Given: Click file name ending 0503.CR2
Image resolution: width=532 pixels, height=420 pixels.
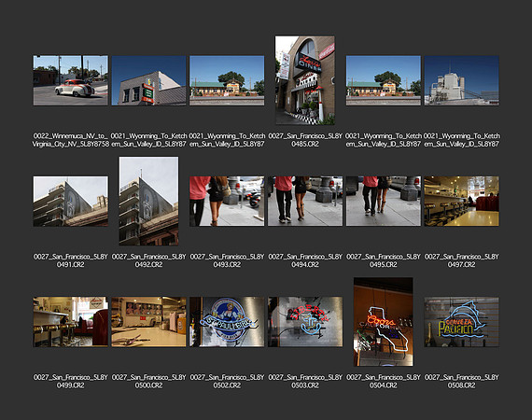Looking at the screenshot, I should point(305,382).
